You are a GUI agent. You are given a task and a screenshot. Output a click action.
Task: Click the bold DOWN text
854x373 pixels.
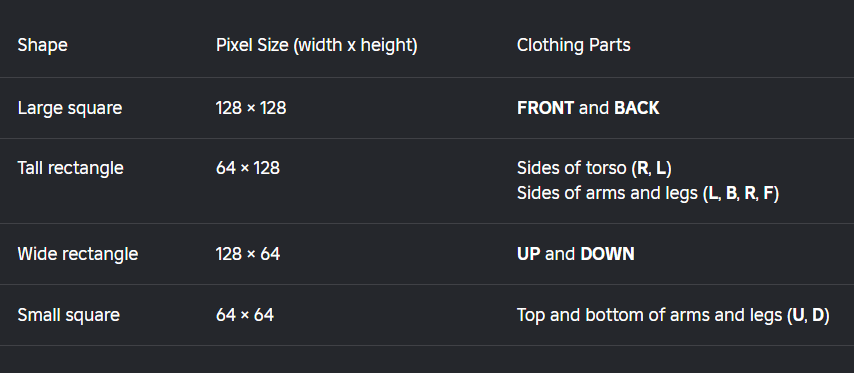pyautogui.click(x=607, y=254)
